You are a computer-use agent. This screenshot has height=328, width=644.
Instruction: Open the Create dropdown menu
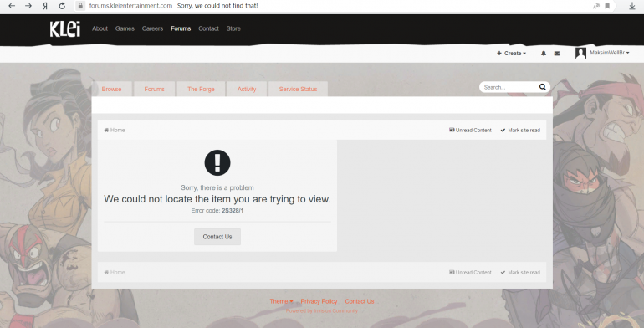(x=511, y=54)
